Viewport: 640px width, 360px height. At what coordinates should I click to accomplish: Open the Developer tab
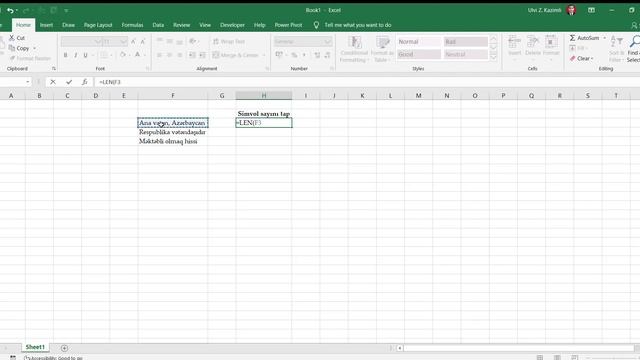[232, 25]
